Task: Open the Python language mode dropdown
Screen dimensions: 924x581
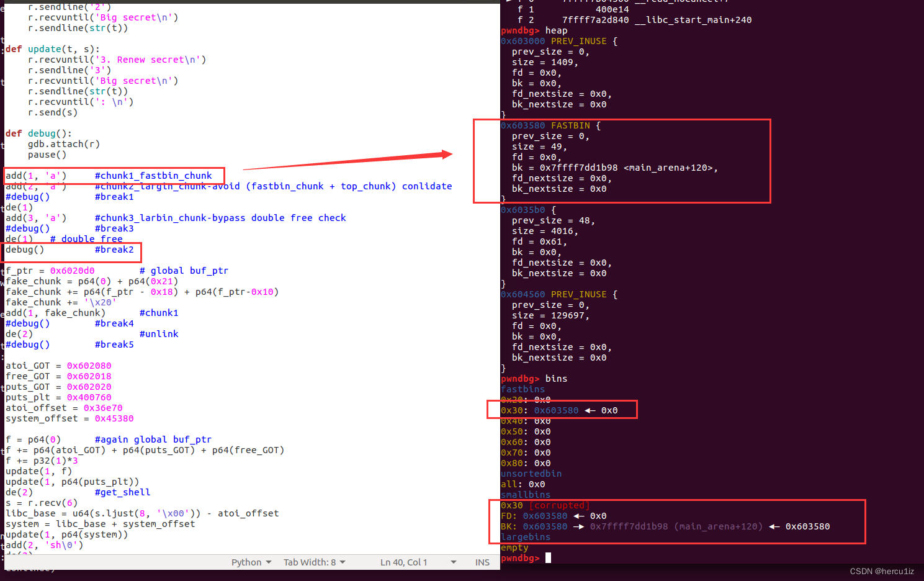Action: coord(251,562)
